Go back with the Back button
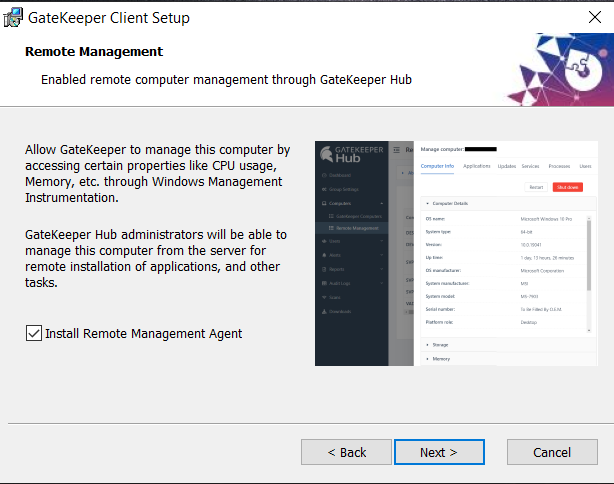 346,452
